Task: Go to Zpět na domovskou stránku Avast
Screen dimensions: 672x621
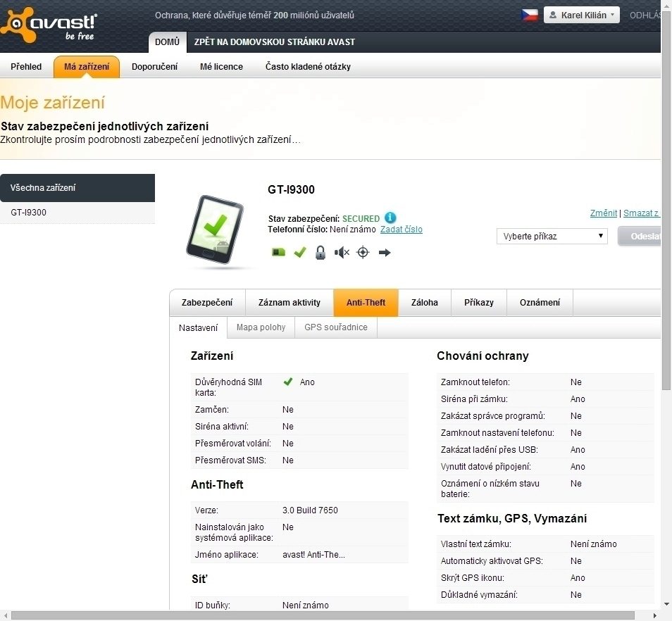Action: click(x=274, y=42)
